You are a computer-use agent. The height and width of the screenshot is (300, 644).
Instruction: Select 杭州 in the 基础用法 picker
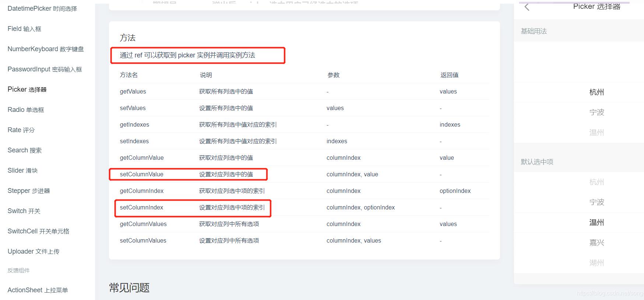596,92
